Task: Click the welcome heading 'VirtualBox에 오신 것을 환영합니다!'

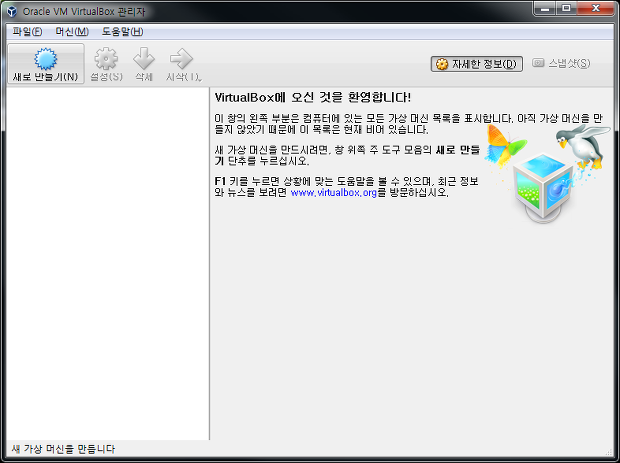Action: click(313, 97)
